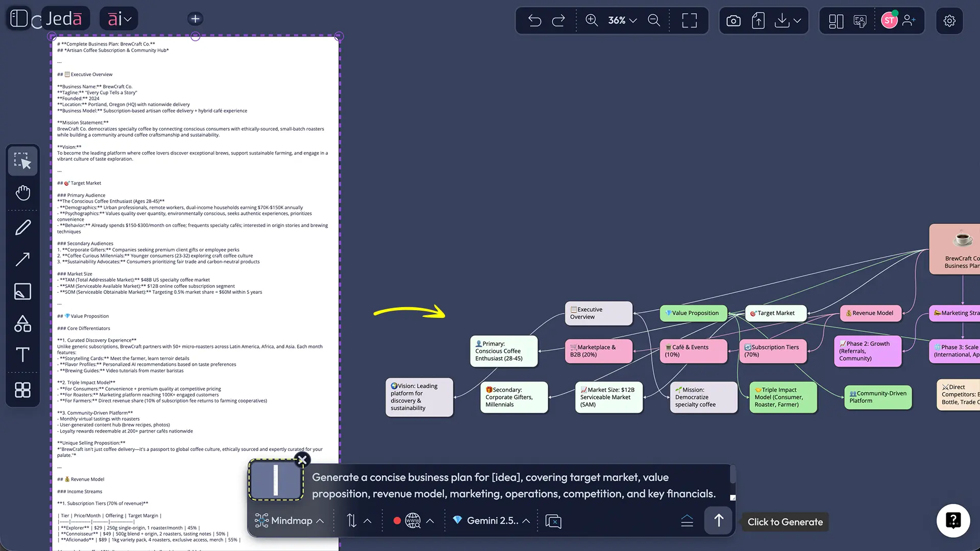Select the Revenue Model node
This screenshot has width=980, height=551.
(x=871, y=313)
